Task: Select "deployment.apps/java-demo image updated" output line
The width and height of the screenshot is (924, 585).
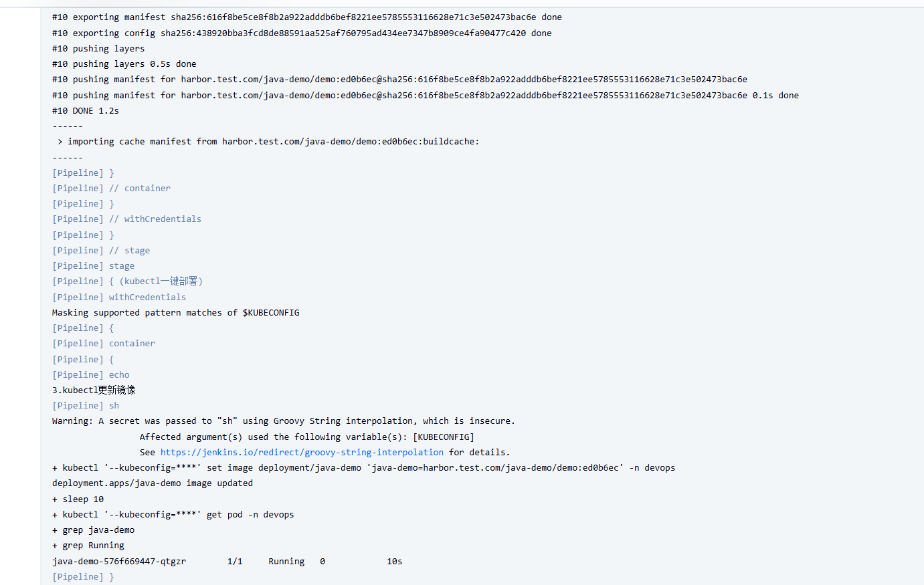Action: [x=153, y=483]
